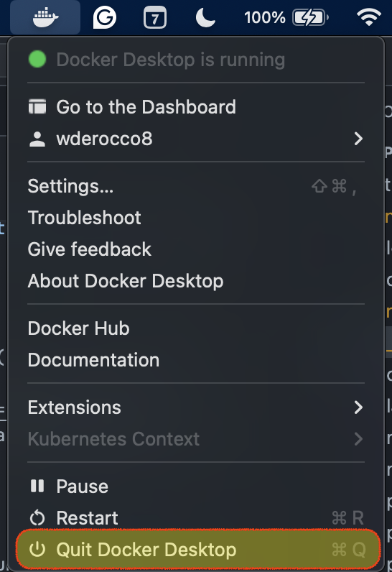Open About Docker Desktop
392x572 pixels.
pos(196,281)
